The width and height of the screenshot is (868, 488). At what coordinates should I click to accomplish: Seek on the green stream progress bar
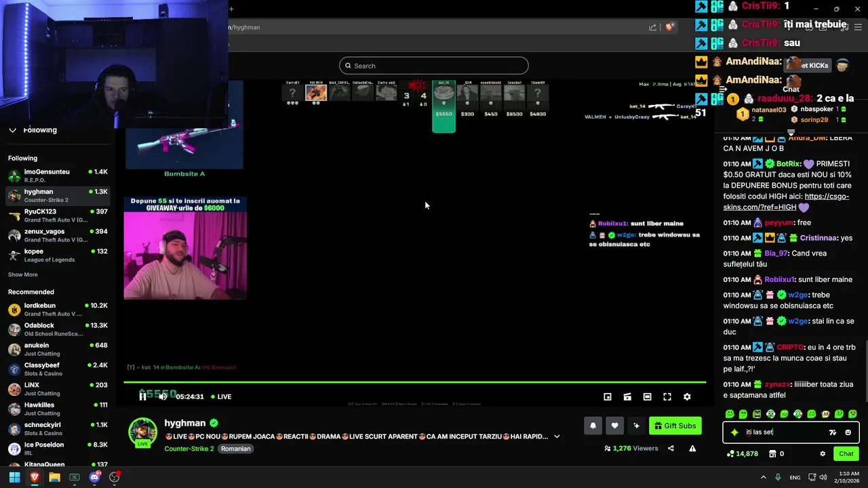point(414,382)
